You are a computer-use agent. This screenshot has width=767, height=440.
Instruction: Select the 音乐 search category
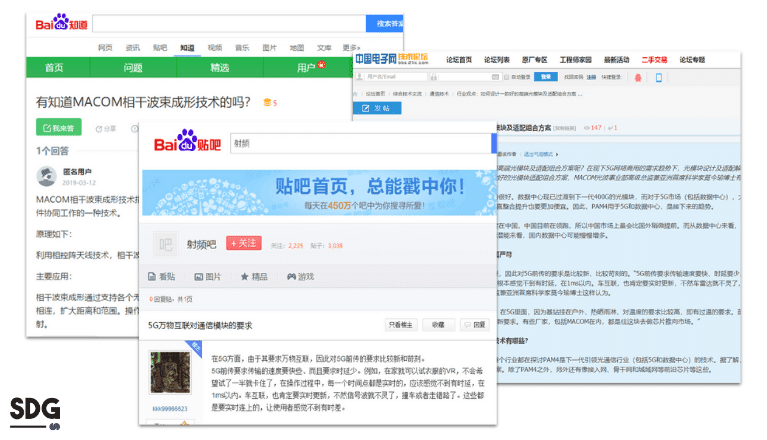coord(242,47)
